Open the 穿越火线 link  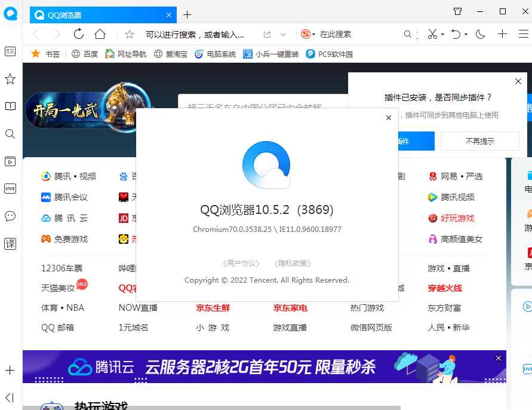(x=445, y=288)
